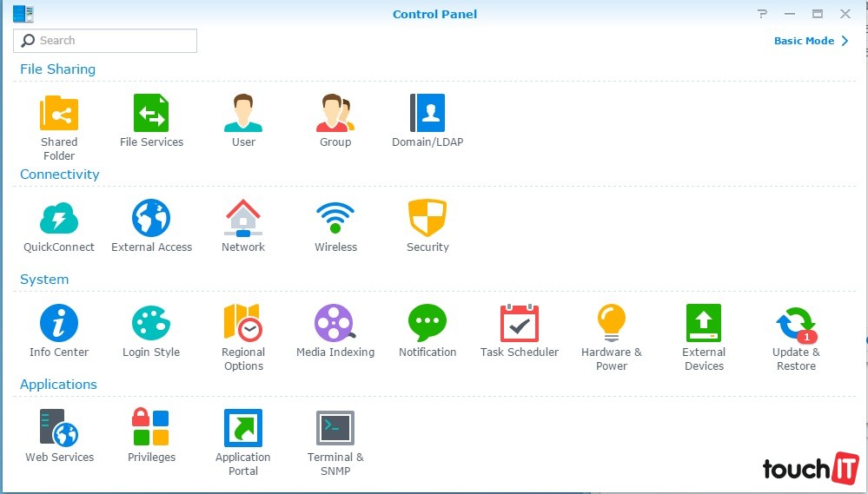868x494 pixels.
Task: Click the User icon
Action: [x=243, y=114]
